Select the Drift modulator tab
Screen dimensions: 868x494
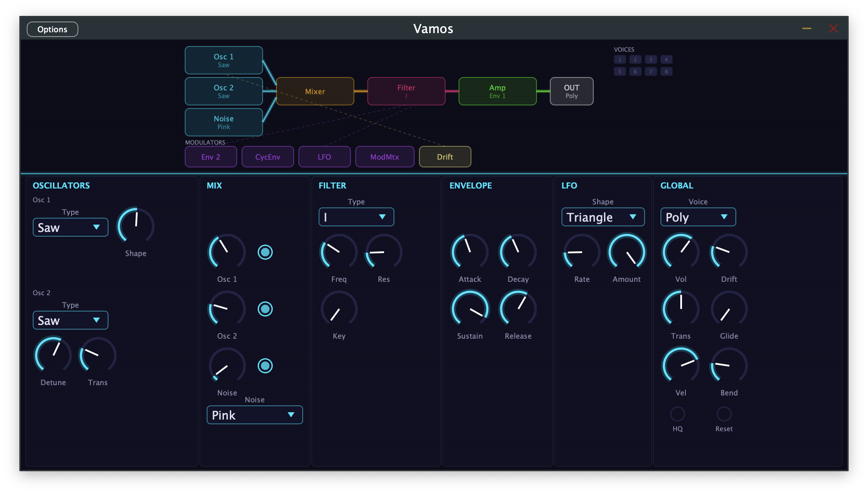pos(445,156)
